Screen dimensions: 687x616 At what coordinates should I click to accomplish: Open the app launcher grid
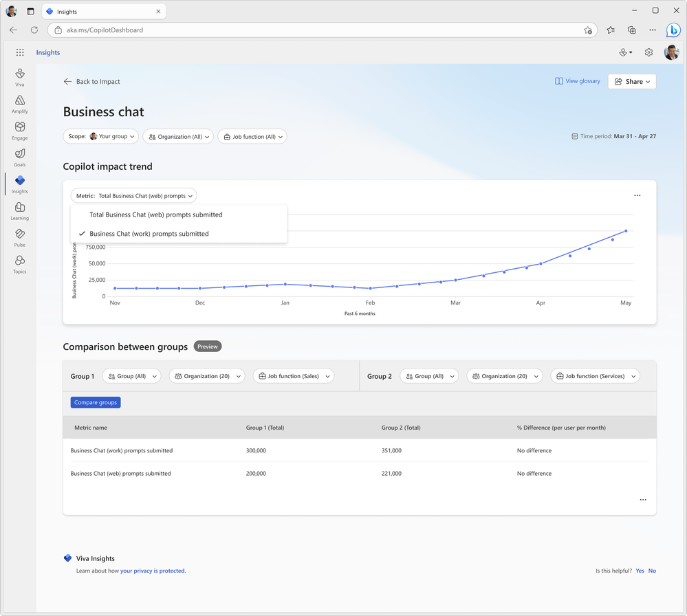tap(20, 52)
